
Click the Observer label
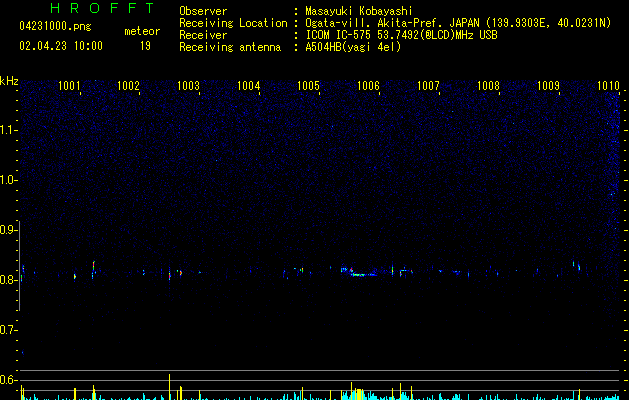203,11
